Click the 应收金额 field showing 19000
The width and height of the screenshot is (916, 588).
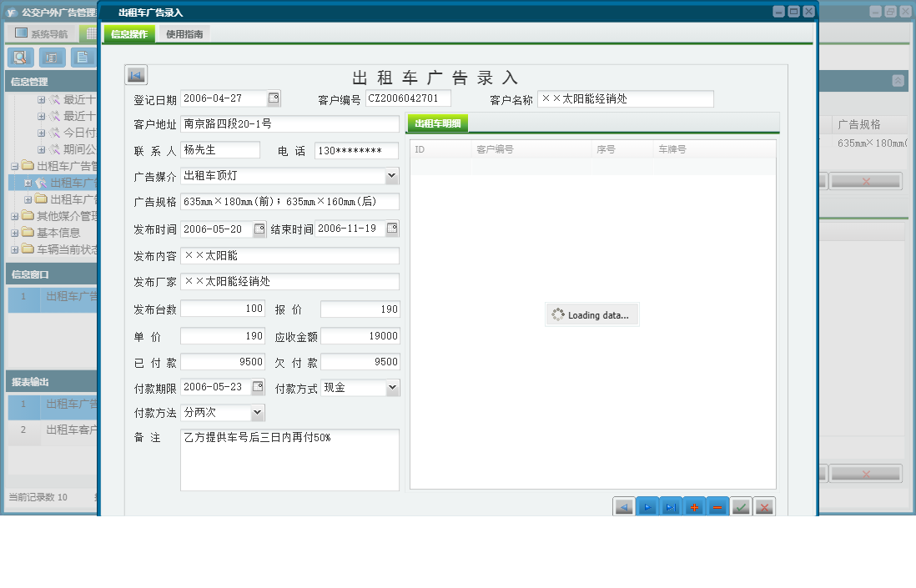[360, 336]
